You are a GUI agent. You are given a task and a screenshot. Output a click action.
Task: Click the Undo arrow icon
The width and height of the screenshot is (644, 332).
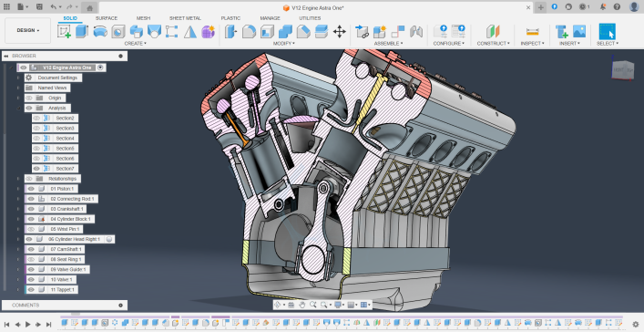click(x=54, y=7)
